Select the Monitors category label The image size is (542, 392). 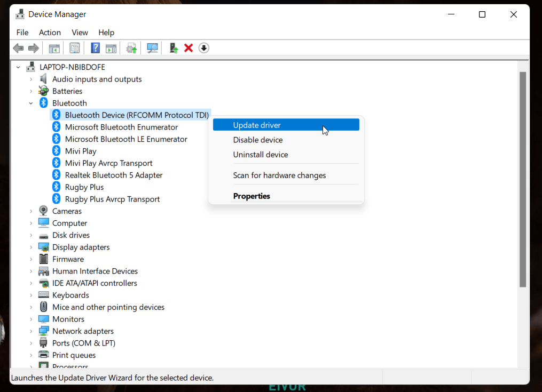click(x=68, y=319)
